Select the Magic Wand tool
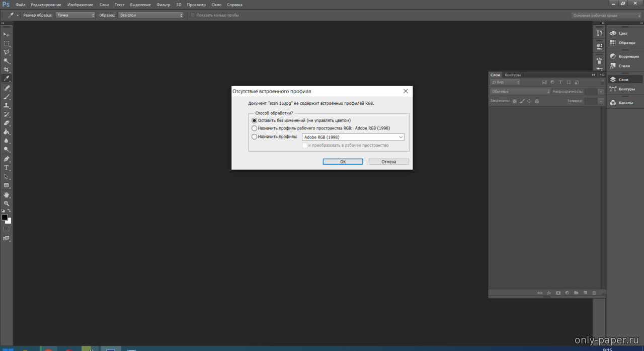The height and width of the screenshot is (351, 644). click(7, 61)
